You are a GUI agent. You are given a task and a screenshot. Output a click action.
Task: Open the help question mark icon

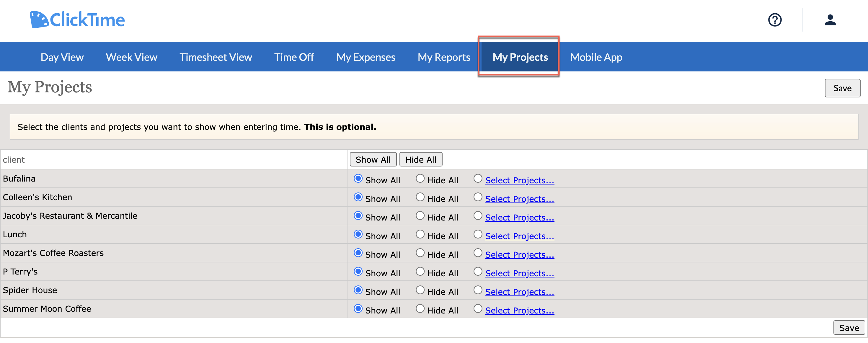tap(775, 20)
